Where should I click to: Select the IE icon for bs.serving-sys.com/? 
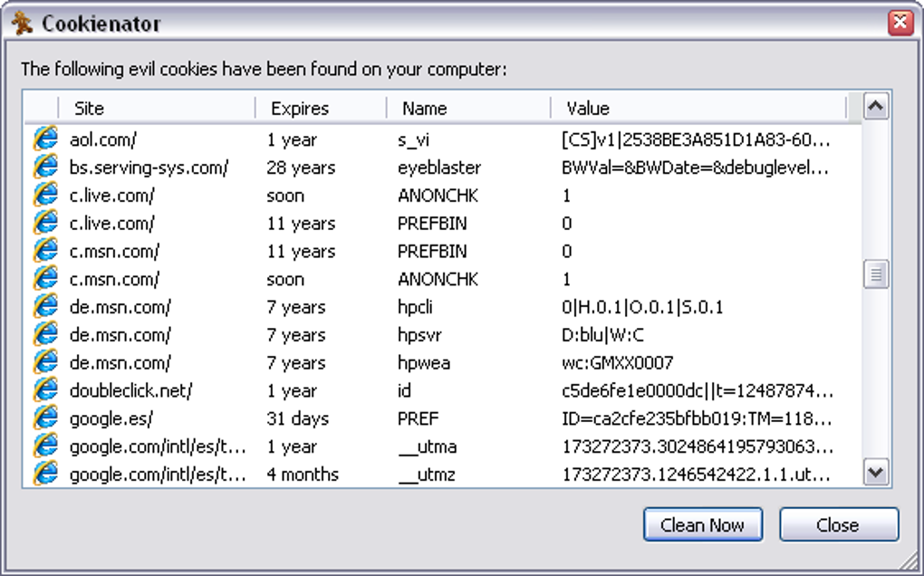coord(45,168)
